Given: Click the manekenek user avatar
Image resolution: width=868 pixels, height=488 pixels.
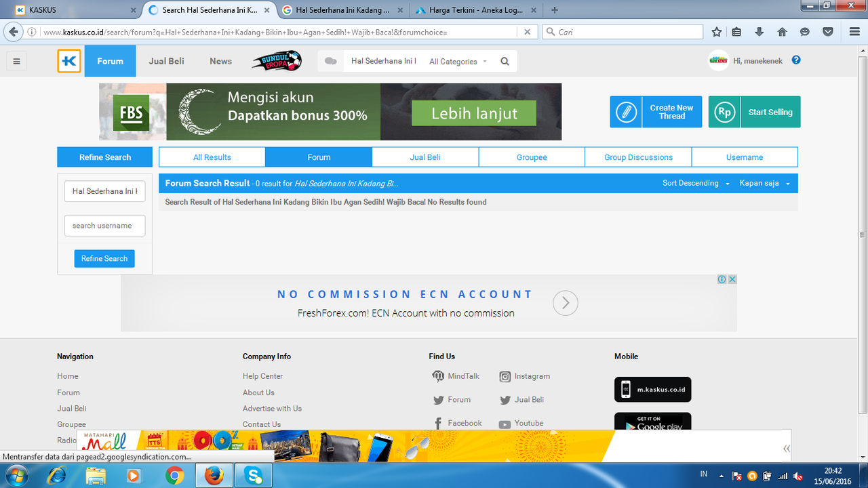Looking at the screenshot, I should click(x=718, y=61).
